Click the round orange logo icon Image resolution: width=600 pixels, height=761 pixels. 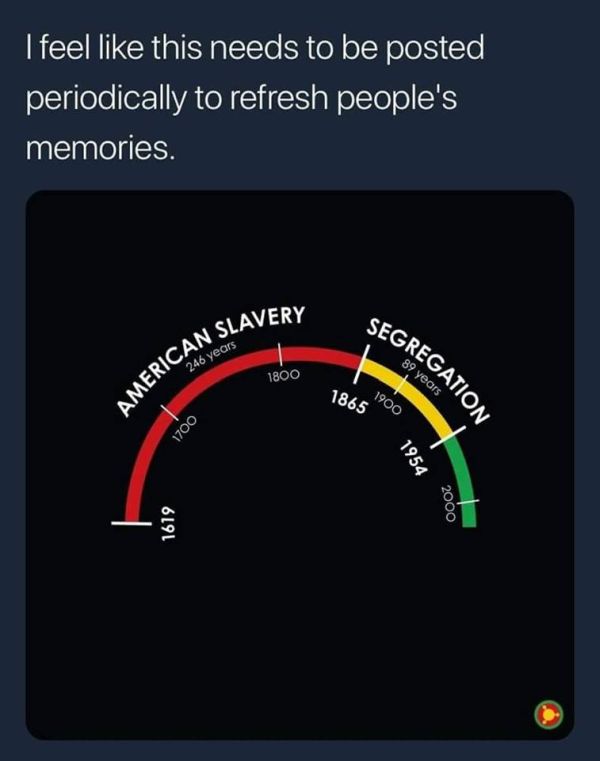(x=547, y=713)
